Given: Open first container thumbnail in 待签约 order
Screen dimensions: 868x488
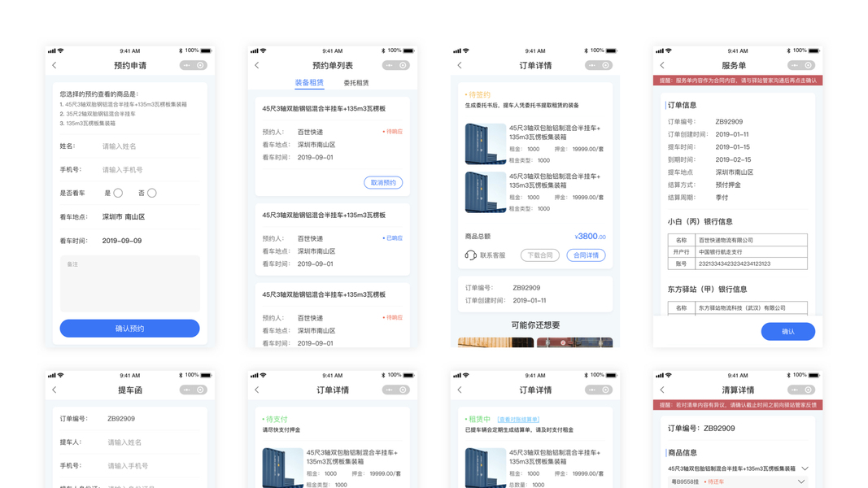Looking at the screenshot, I should pos(485,144).
